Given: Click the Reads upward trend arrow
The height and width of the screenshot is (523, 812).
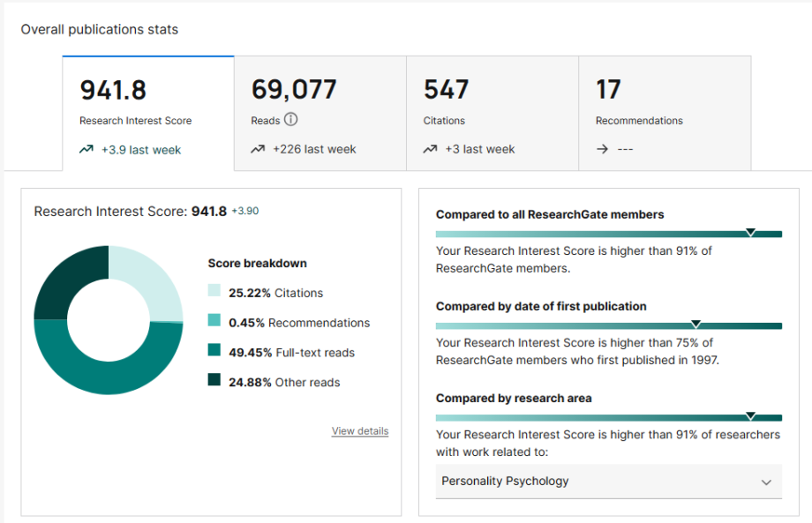Looking at the screenshot, I should pos(258,149).
